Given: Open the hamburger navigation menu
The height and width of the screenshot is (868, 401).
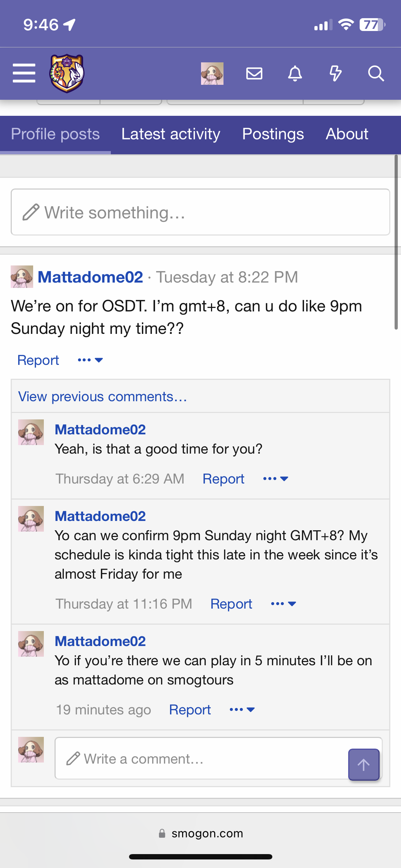Looking at the screenshot, I should pyautogui.click(x=24, y=73).
